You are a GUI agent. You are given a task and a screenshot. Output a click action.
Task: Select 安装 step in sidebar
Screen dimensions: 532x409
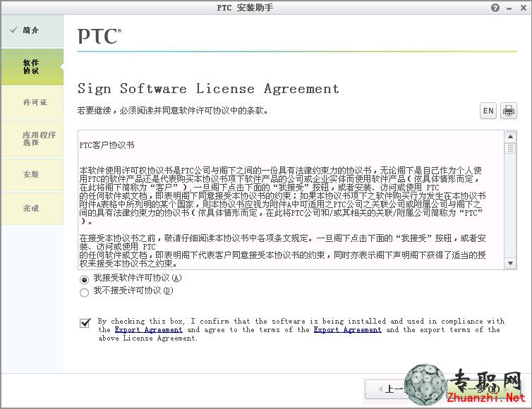tap(32, 175)
